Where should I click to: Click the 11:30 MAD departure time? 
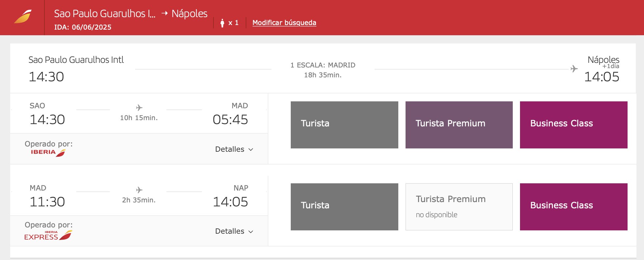(x=47, y=202)
